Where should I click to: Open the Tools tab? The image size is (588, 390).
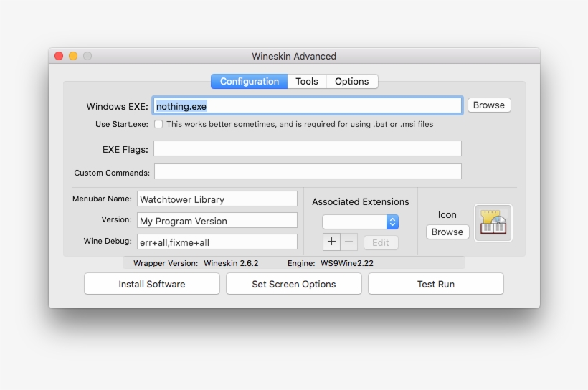pyautogui.click(x=307, y=82)
